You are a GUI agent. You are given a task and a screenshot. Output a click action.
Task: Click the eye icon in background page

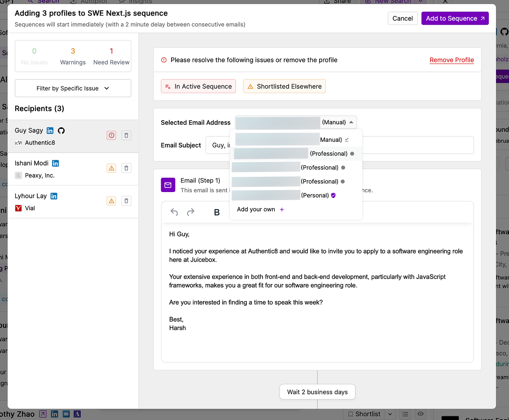421,414
